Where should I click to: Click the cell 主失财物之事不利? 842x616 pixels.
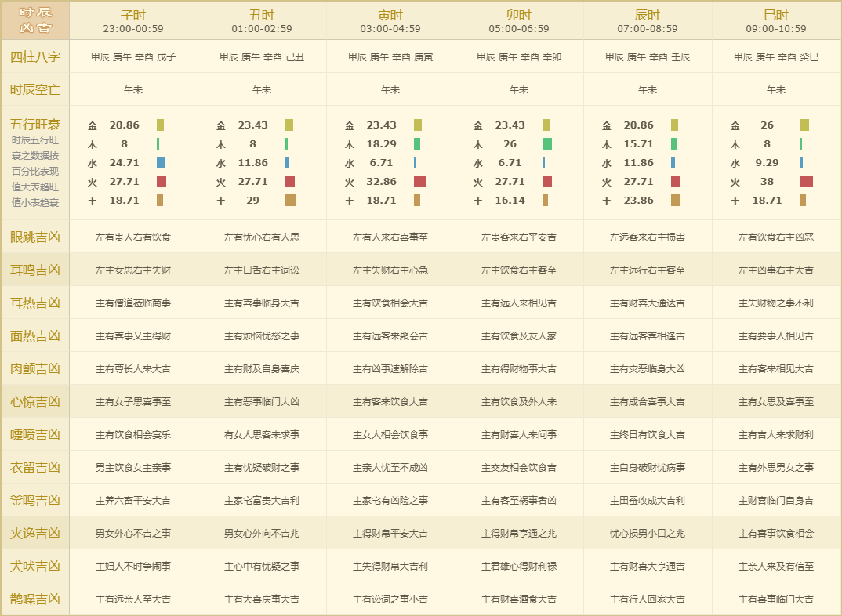click(776, 303)
